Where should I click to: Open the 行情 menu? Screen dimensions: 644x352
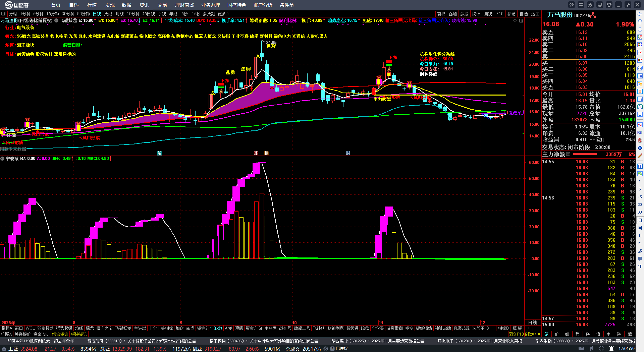pos(92,5)
